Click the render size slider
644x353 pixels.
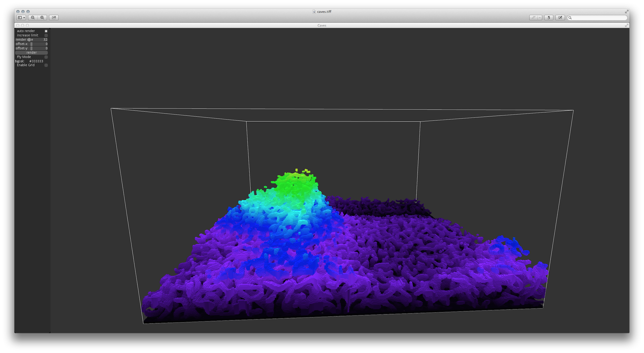pyautogui.click(x=30, y=40)
